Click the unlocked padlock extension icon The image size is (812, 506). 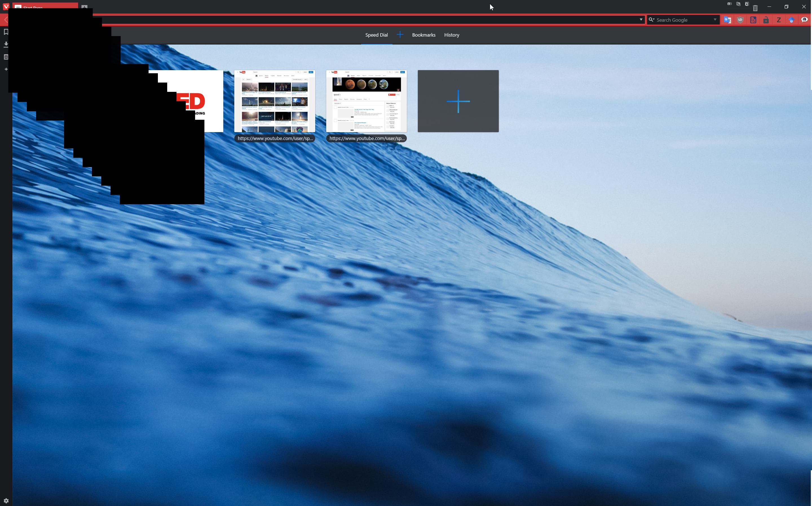766,20
